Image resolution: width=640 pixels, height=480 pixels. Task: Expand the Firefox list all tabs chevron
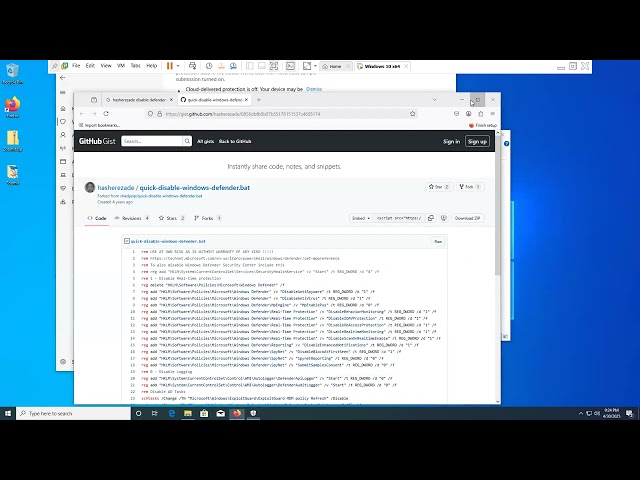point(434,100)
